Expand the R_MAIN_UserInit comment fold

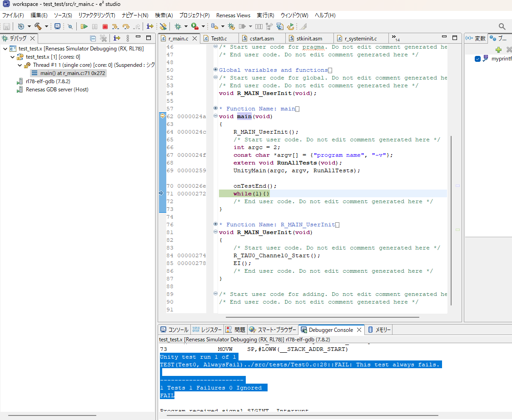(x=215, y=224)
